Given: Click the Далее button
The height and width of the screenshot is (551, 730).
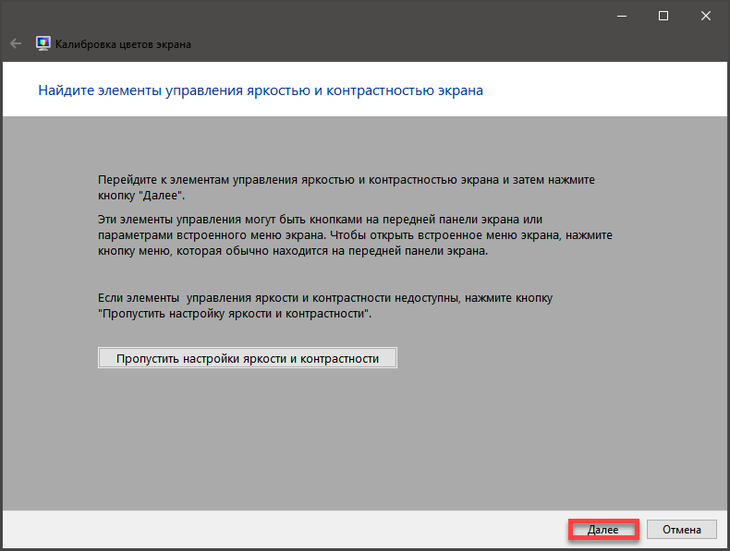Looking at the screenshot, I should 603,530.
